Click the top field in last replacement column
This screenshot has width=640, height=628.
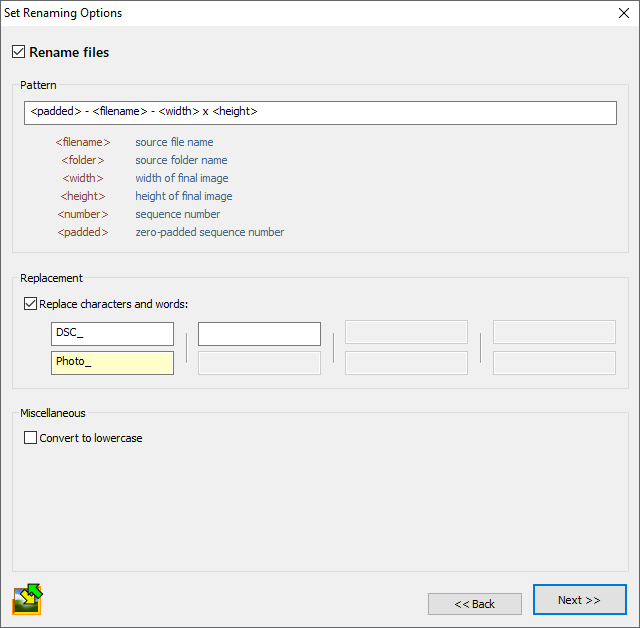coord(554,333)
